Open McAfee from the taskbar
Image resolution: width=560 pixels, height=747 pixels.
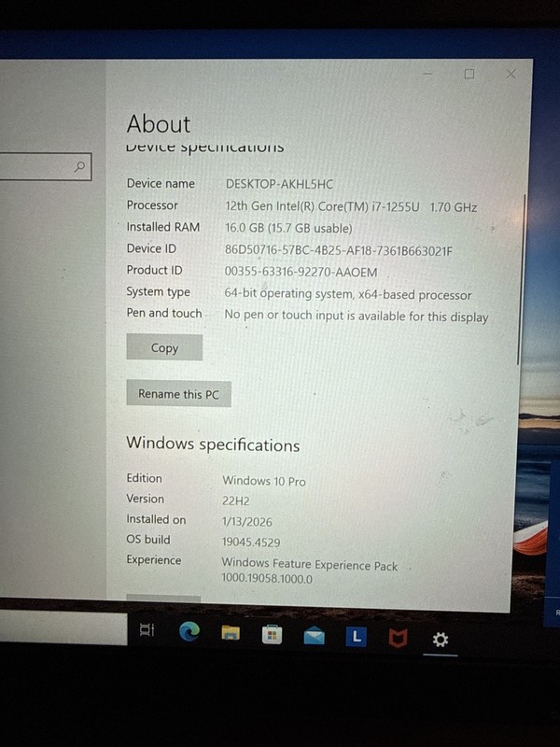pos(398,638)
